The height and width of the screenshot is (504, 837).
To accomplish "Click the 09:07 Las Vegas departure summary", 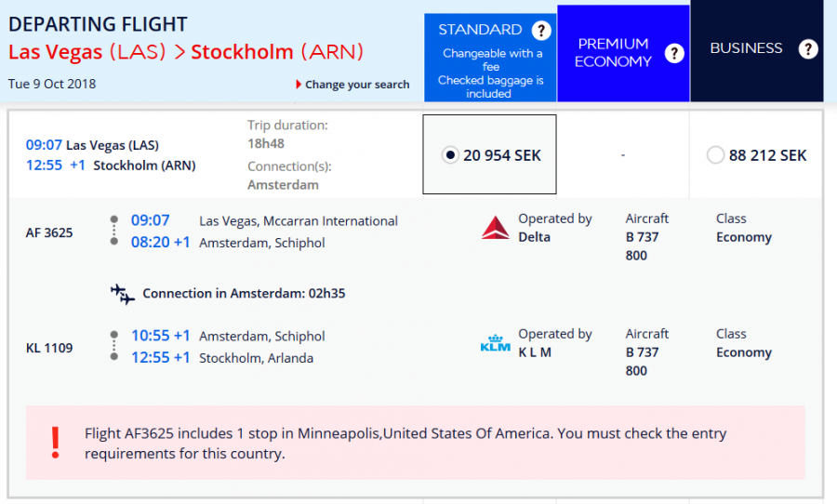I will [92, 145].
